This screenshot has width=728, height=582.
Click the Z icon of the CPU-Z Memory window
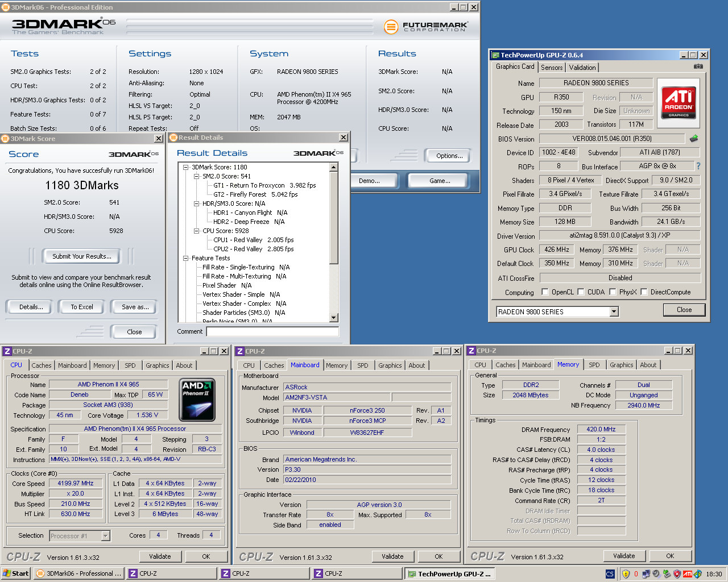pyautogui.click(x=471, y=351)
